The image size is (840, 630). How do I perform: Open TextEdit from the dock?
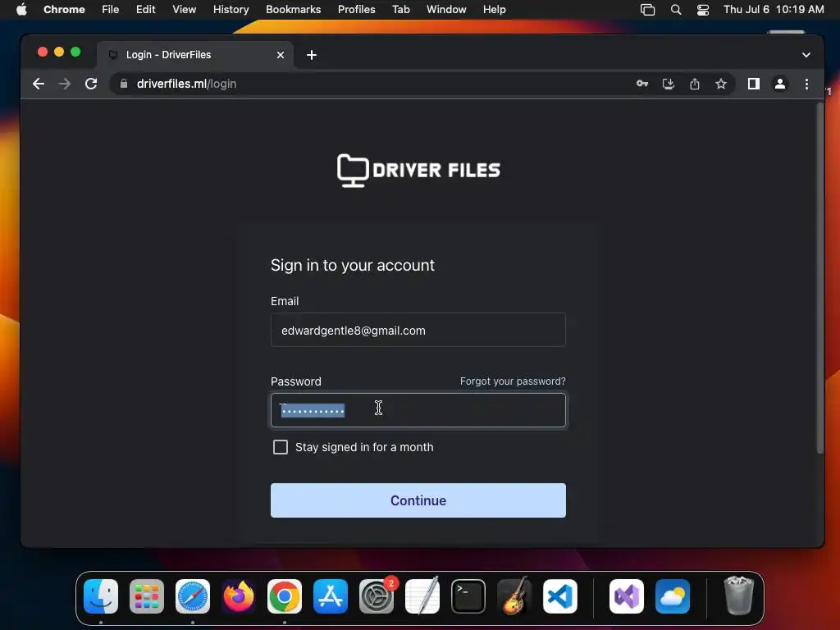point(422,596)
